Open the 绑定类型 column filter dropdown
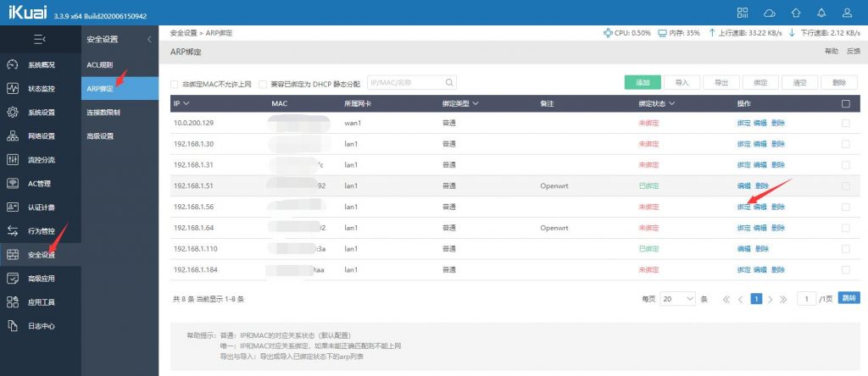868x376 pixels. pos(475,104)
